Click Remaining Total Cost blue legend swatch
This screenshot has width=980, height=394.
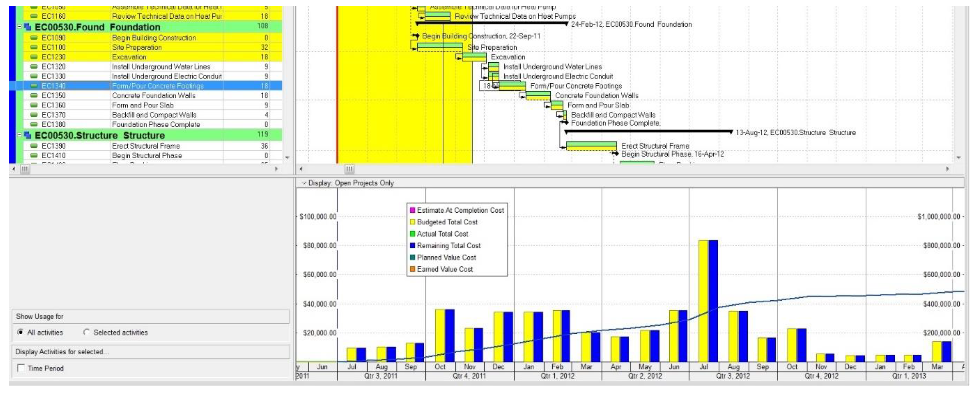click(412, 246)
